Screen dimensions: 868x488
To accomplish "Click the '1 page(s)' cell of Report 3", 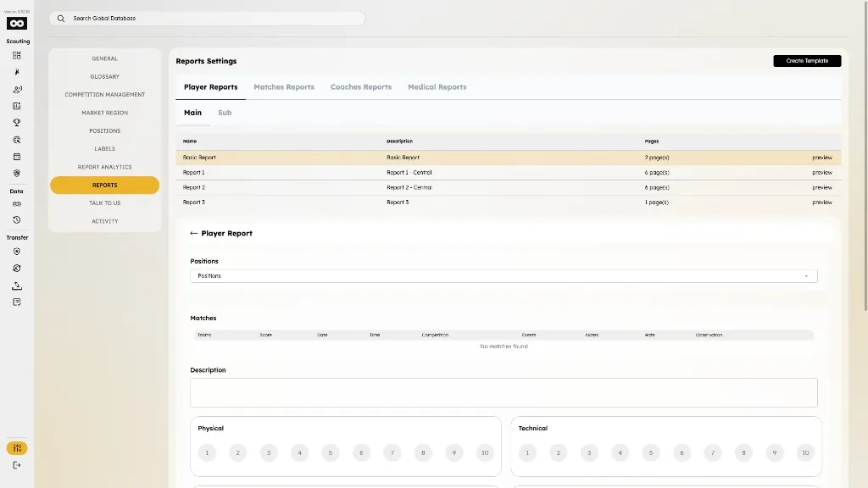I will click(657, 202).
